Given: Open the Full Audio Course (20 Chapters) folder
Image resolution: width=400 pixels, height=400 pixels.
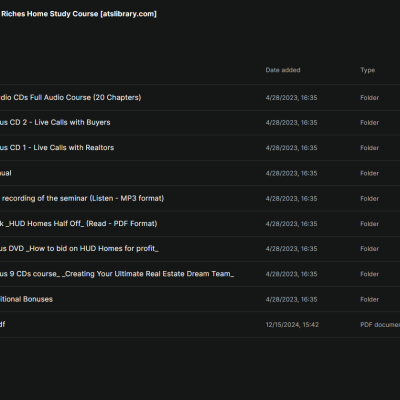Looking at the screenshot, I should pos(70,97).
